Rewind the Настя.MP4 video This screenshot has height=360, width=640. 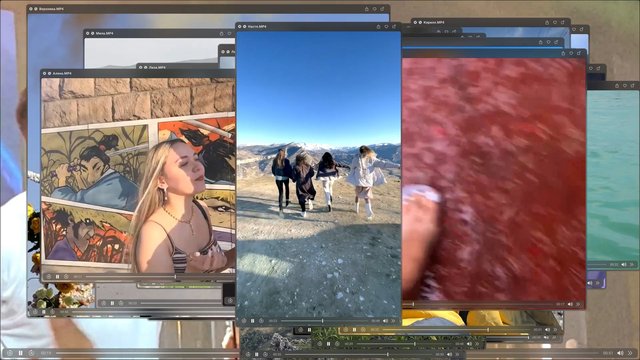pyautogui.click(x=244, y=321)
